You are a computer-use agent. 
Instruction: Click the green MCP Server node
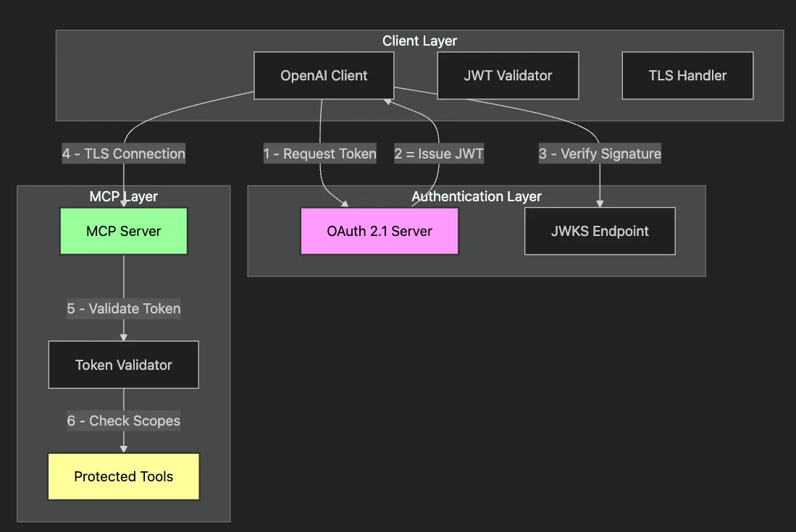pos(123,231)
